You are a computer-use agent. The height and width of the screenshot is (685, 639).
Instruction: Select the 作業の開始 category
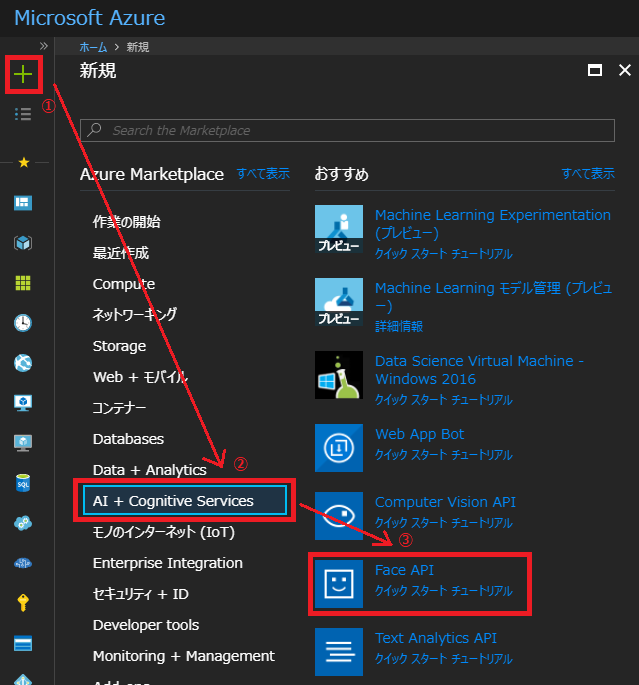[127, 222]
